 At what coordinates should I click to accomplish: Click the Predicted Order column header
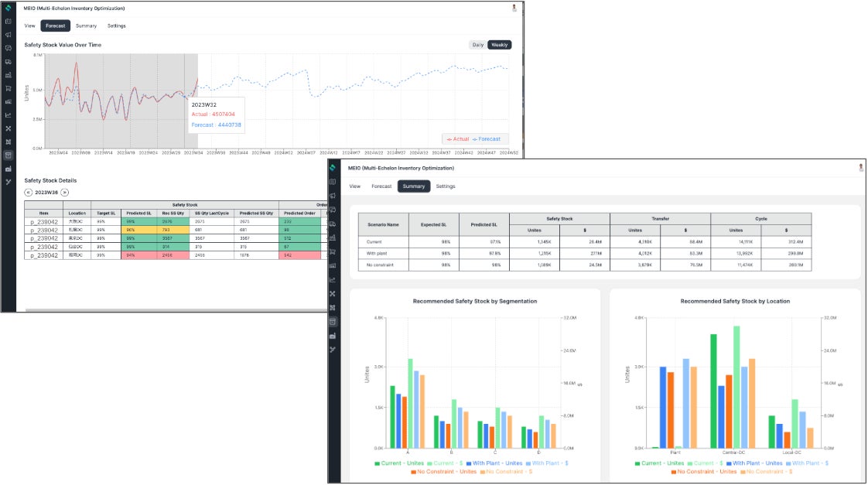pyautogui.click(x=299, y=213)
